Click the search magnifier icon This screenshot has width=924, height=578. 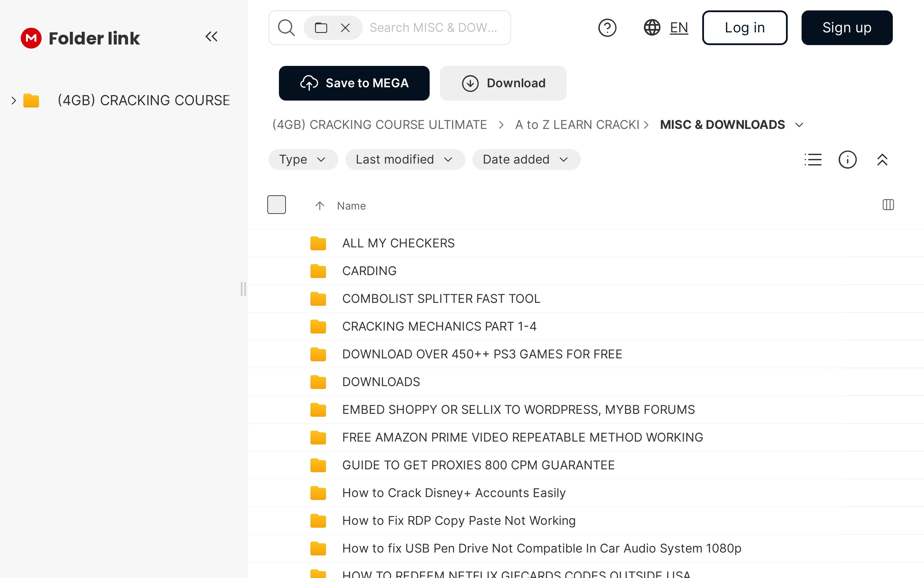point(286,27)
